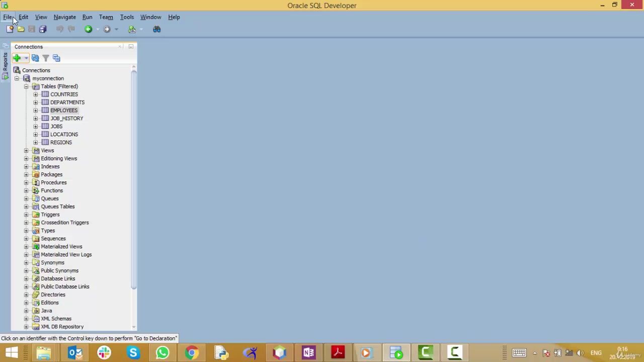Select the XML DB Repository node
This screenshot has width=644, height=362.
[62, 327]
